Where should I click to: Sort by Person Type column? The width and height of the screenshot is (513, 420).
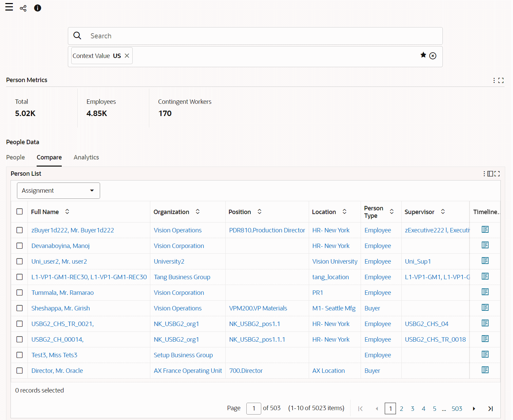[392, 211]
